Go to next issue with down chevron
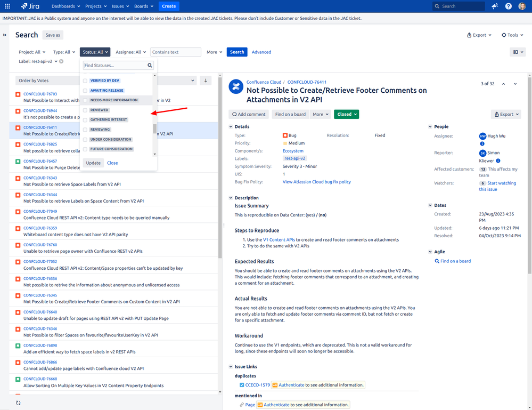This screenshot has height=410, width=532. 515,84
